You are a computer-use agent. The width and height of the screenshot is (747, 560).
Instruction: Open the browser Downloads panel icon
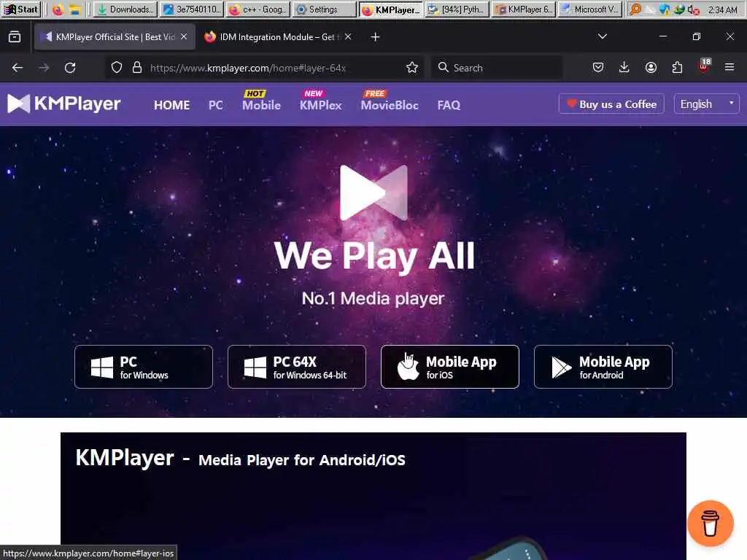pos(624,68)
